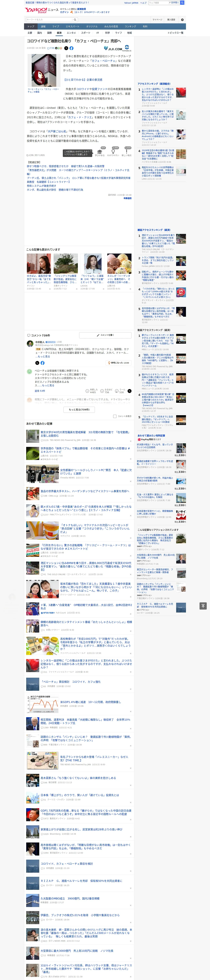
Task: Select the ランキング navigation tab
Action: point(130,27)
